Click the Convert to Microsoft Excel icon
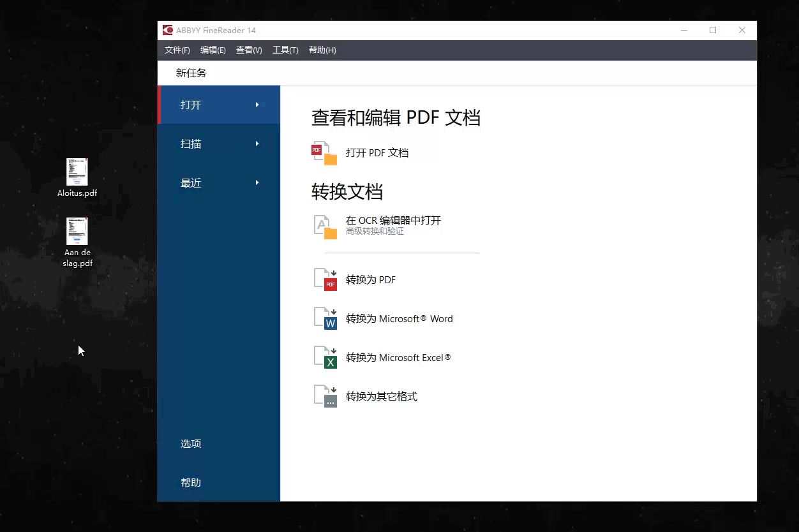799x532 pixels. (x=325, y=357)
